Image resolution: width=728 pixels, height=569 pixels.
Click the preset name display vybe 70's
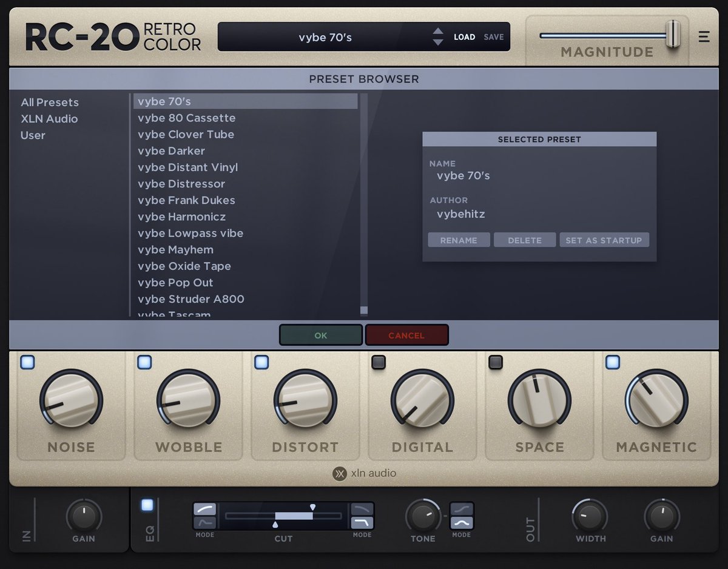coord(325,37)
